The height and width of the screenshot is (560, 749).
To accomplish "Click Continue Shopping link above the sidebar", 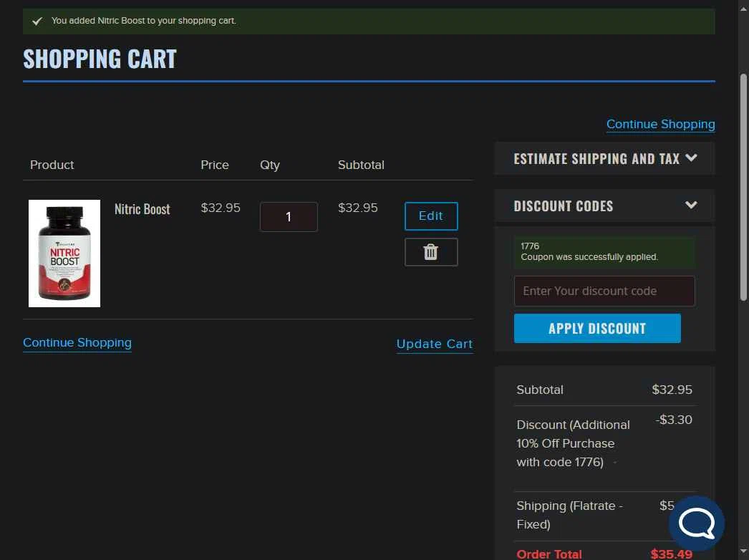I will [661, 124].
